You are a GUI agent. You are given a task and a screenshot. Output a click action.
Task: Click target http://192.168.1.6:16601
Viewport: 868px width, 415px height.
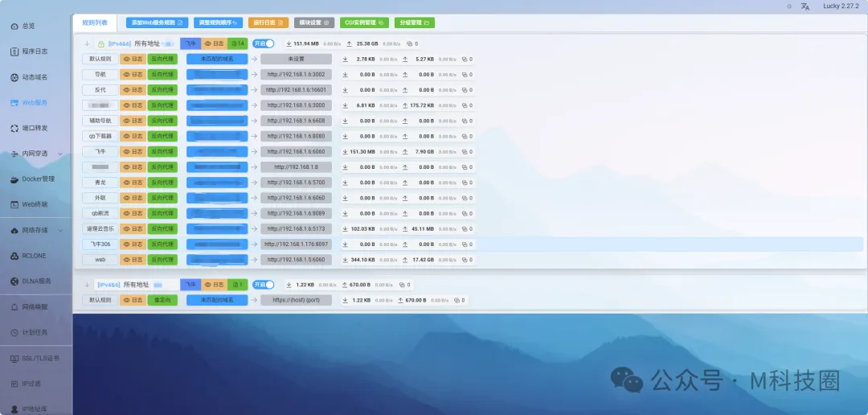(296, 90)
